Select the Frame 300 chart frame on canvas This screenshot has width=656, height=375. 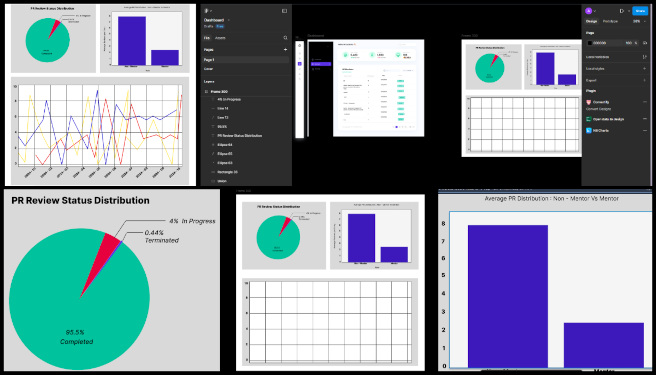(x=522, y=98)
